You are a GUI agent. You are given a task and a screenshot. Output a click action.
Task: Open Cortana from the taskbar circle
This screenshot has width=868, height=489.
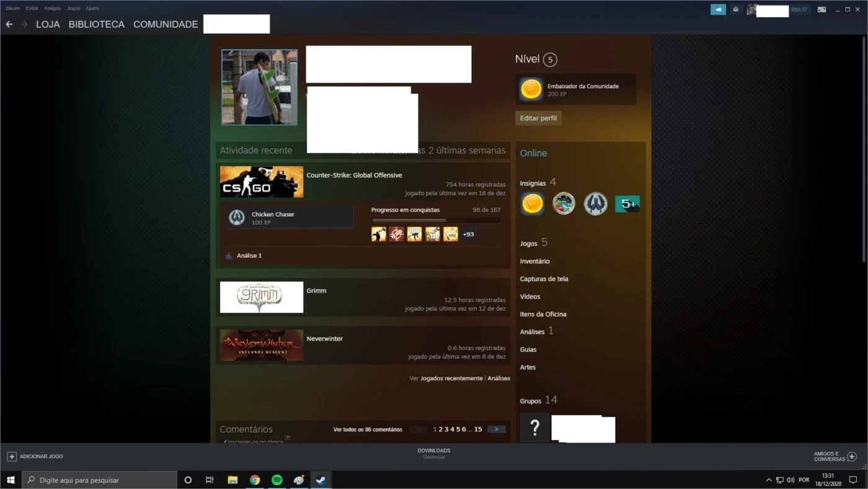coord(188,480)
